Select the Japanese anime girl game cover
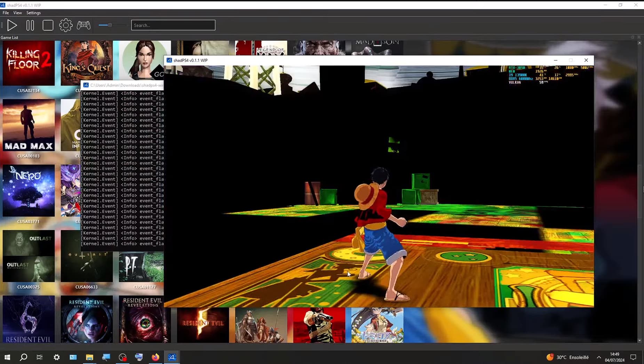The height and width of the screenshot is (364, 644). click(377, 325)
